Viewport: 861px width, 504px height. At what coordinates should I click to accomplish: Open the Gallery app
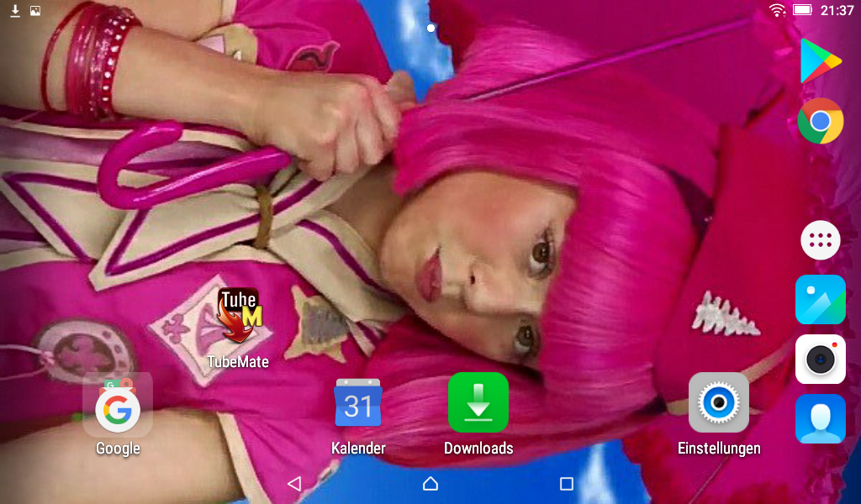[x=821, y=299]
